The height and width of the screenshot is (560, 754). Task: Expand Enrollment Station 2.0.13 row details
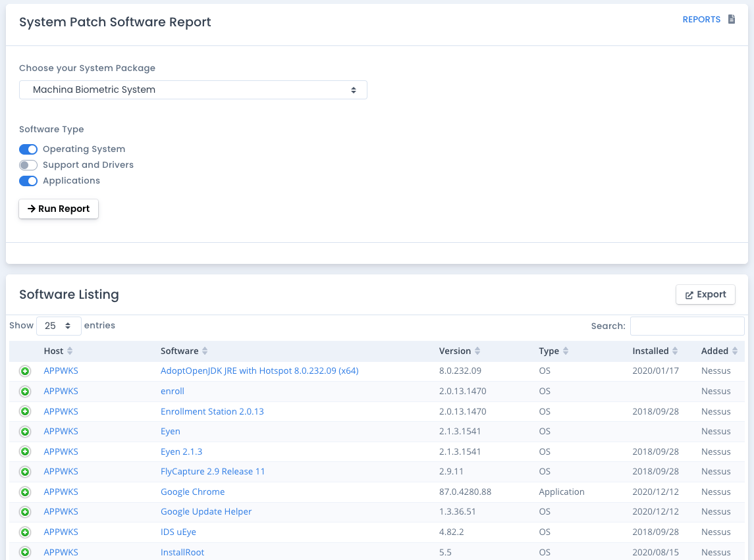tap(25, 411)
